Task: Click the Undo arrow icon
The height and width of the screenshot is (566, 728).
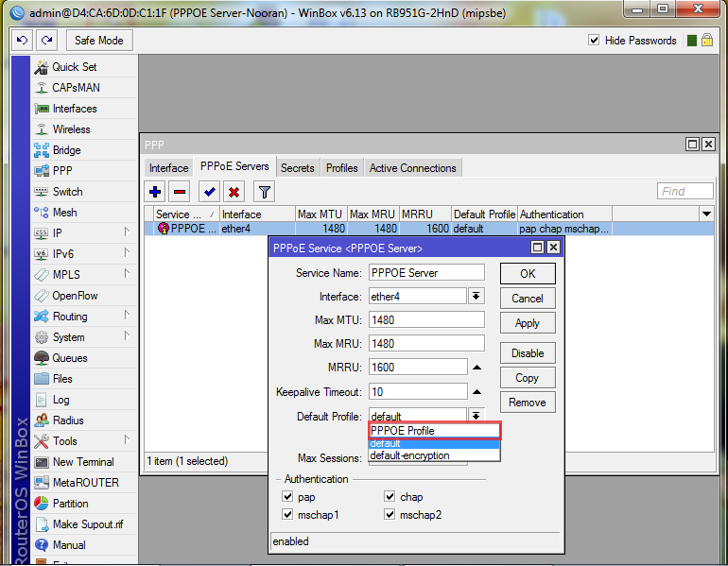Action: pyautogui.click(x=22, y=41)
